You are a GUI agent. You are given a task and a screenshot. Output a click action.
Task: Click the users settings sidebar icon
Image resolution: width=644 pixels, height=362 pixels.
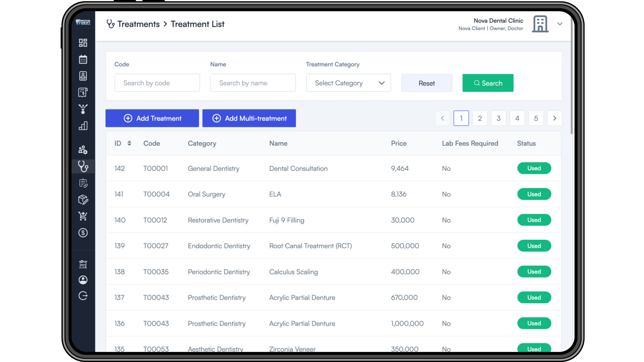pos(83,150)
